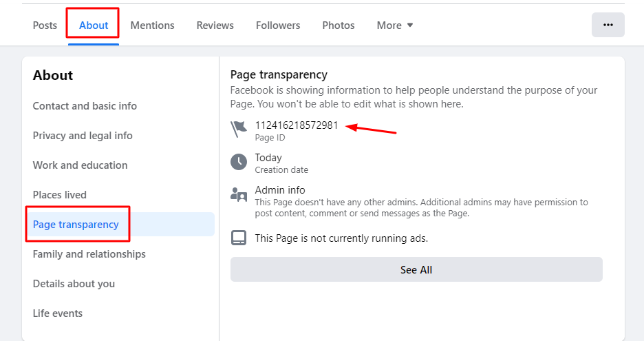Open the three-dots options button
Screen dimensions: 644x341
point(608,25)
